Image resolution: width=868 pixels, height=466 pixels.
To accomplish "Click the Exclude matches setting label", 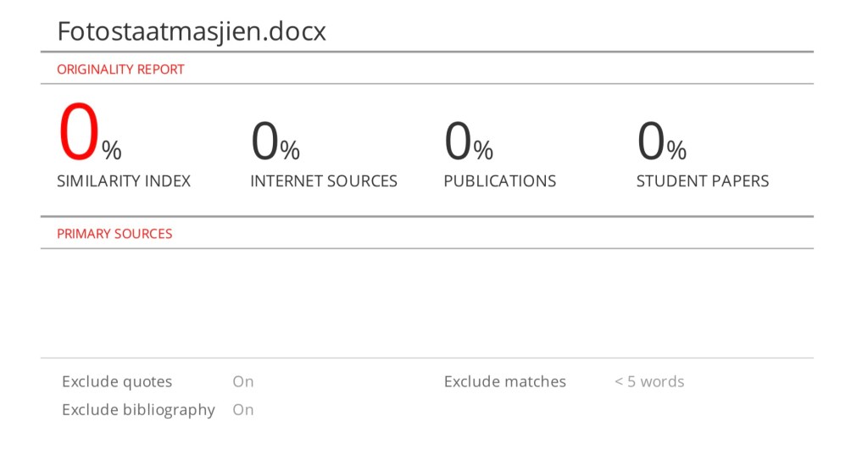I will [x=505, y=381].
